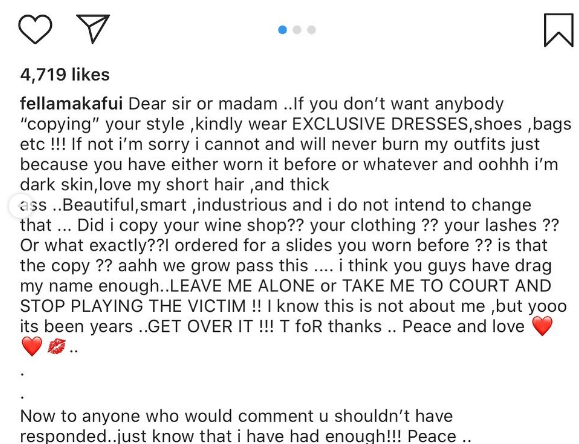Click the kiss lips emoji
This screenshot has height=444, width=579.
(x=56, y=346)
